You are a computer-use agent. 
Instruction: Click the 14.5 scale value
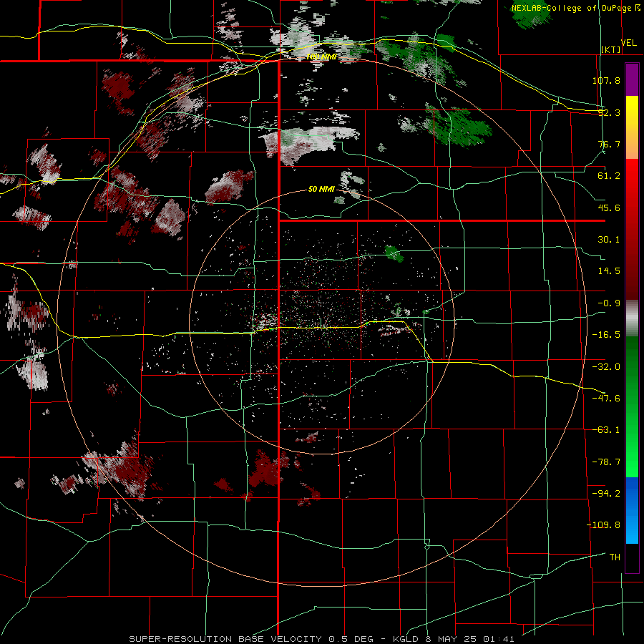(x=609, y=271)
